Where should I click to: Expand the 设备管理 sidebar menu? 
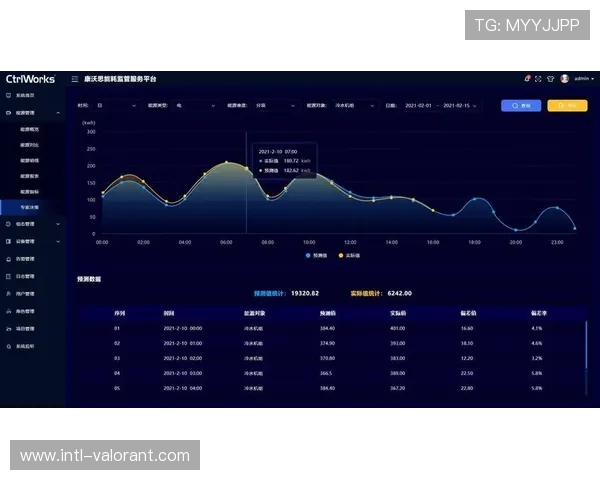click(30, 241)
